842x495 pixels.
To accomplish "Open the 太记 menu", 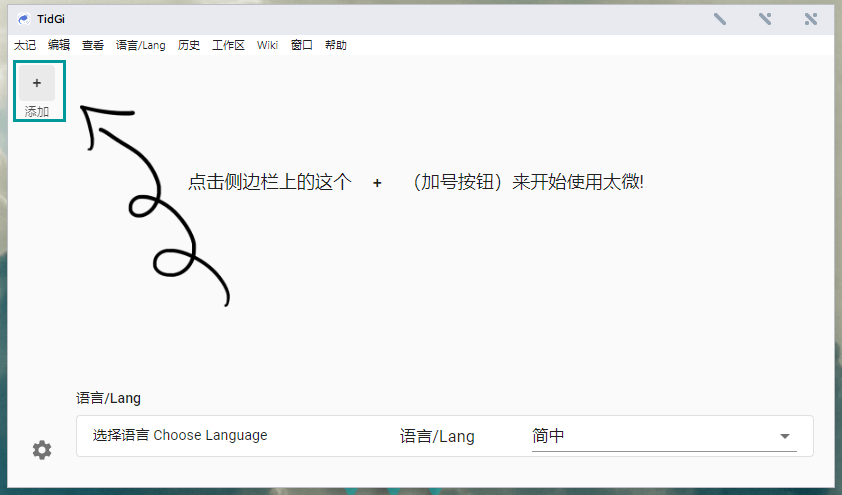I will tap(25, 45).
